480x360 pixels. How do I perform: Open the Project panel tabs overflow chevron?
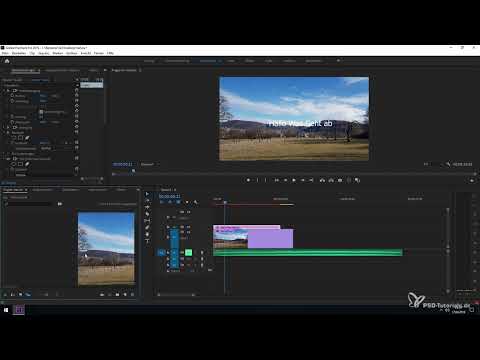138,189
